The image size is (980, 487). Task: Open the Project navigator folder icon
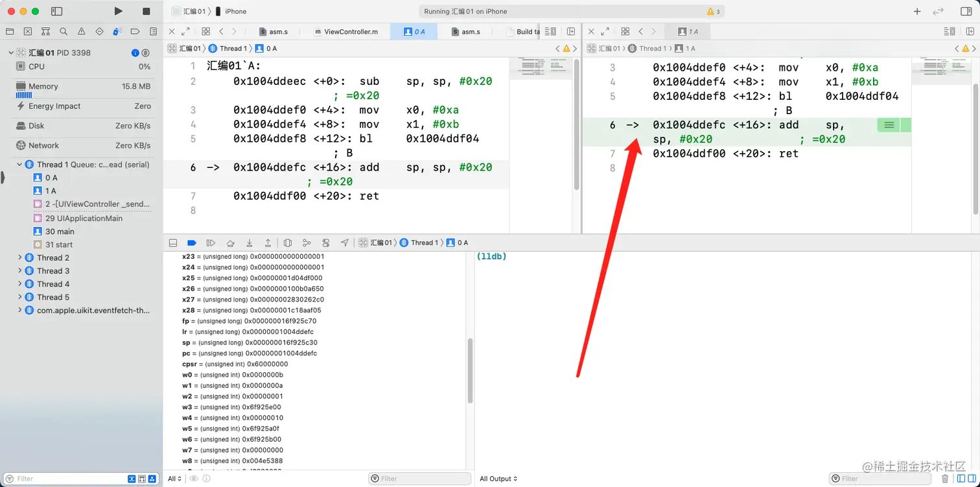(x=10, y=31)
